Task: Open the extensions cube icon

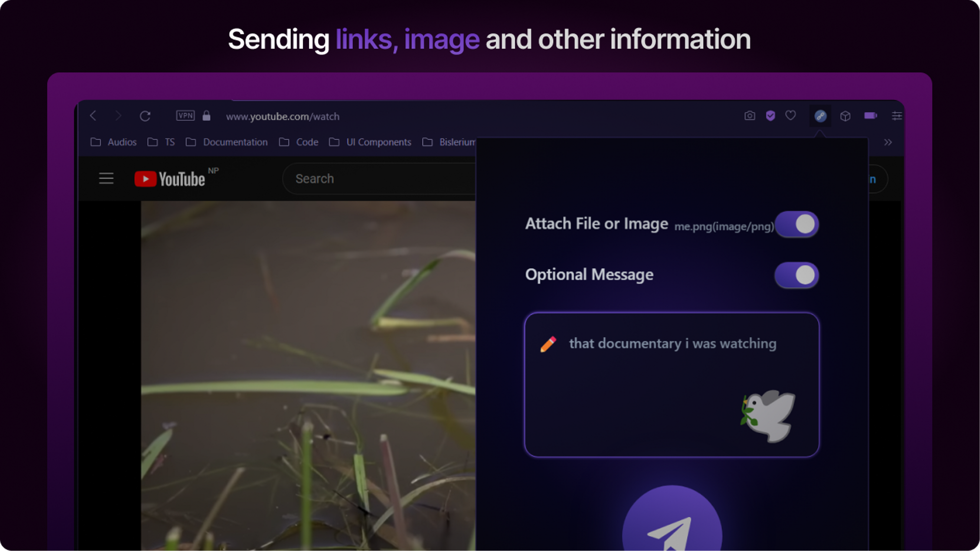Action: coord(845,116)
